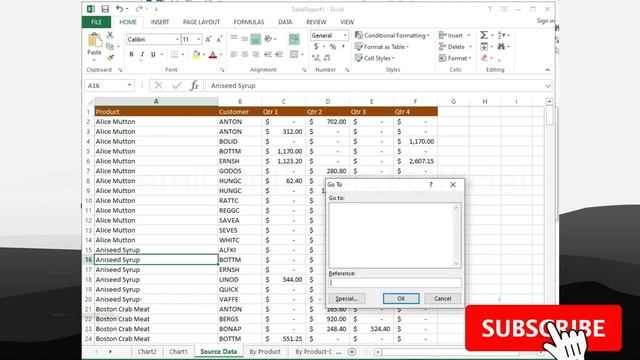This screenshot has width=640, height=360.
Task: Toggle Italic formatting
Action: tap(142, 54)
